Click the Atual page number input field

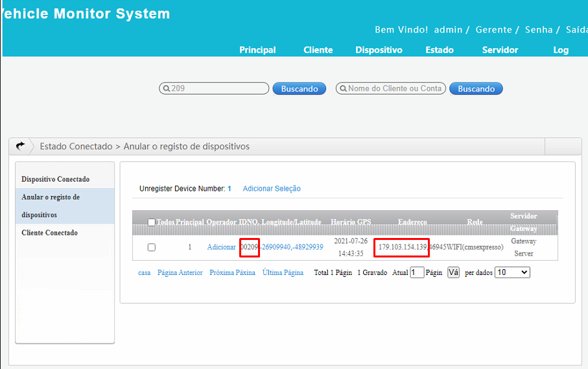417,272
